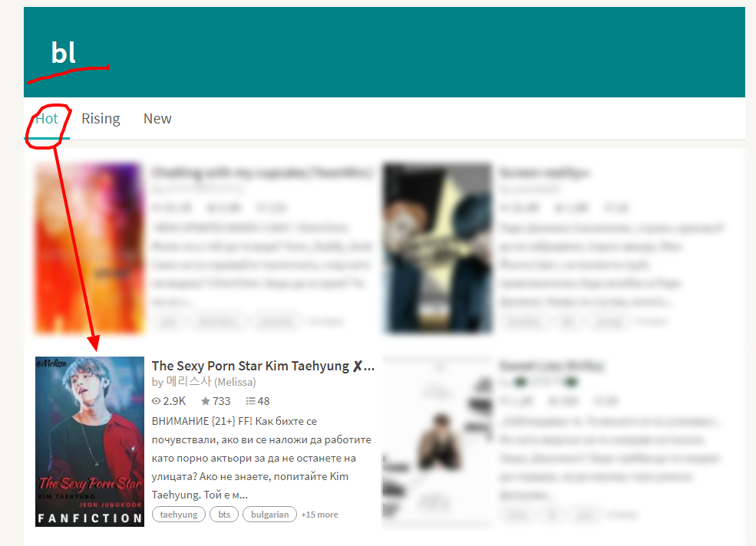This screenshot has width=756, height=546.
Task: Open the blurred black-and-white cover thumbnail
Action: click(437, 442)
